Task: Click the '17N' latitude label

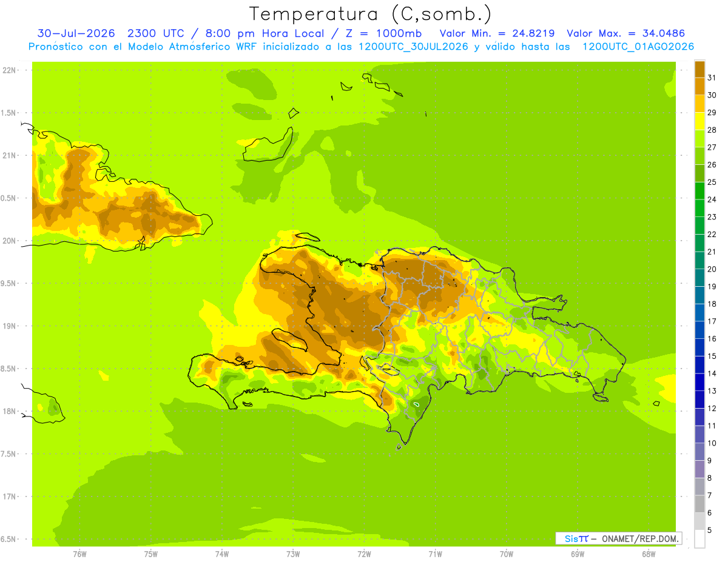Action: coord(8,497)
